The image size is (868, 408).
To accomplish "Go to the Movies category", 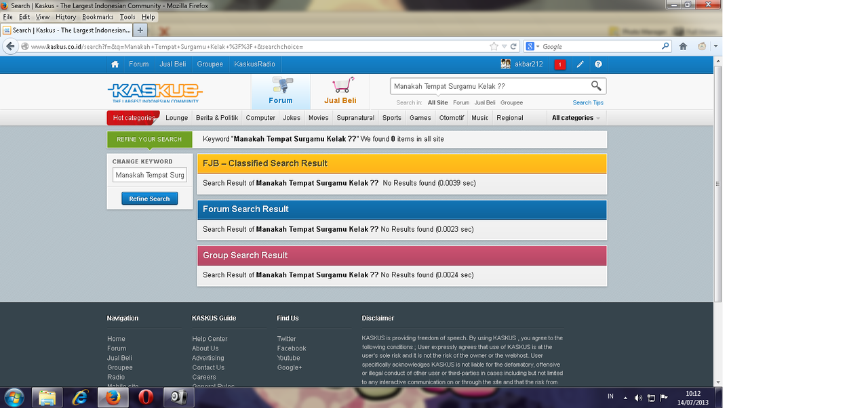I will coord(319,118).
